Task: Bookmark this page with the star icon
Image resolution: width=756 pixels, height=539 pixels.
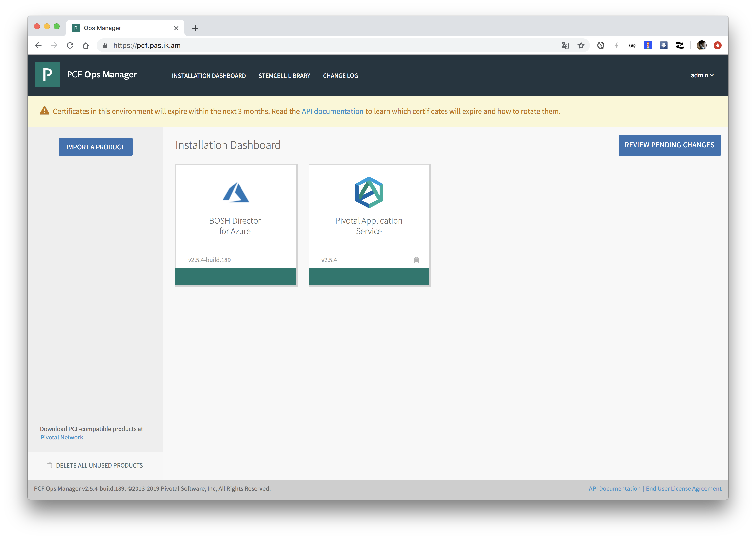Action: coord(581,46)
